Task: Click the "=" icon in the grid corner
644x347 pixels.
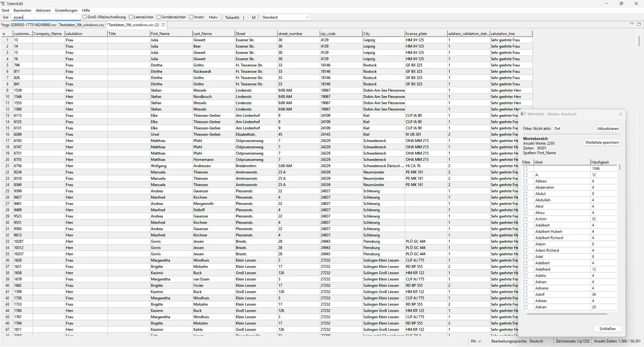Action: 4,33
